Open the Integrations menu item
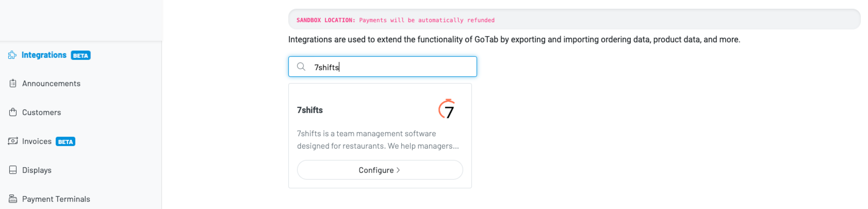 44,55
